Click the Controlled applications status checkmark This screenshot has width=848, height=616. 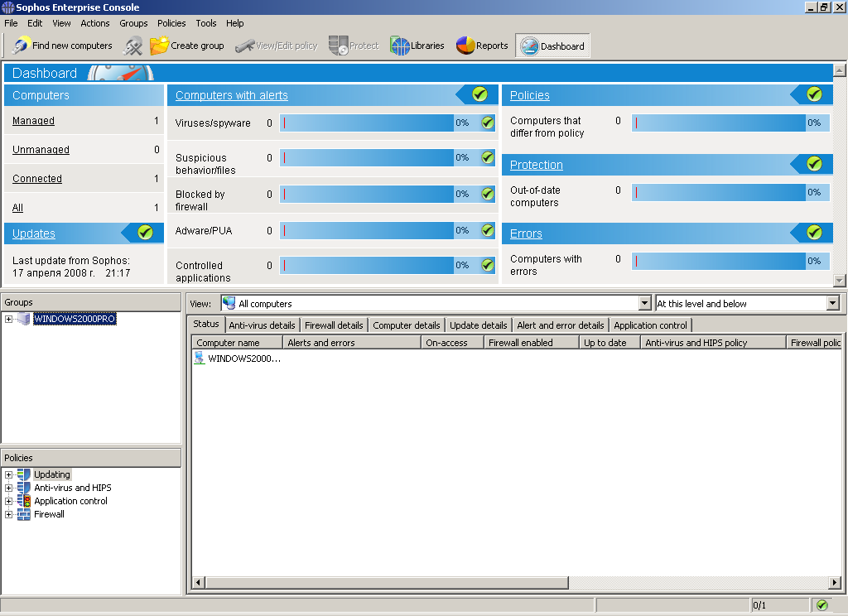click(488, 265)
